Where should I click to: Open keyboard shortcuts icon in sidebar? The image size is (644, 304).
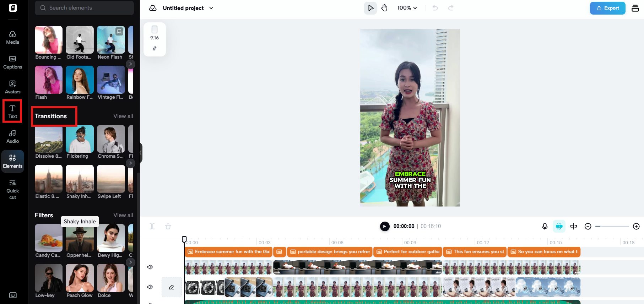(x=13, y=295)
